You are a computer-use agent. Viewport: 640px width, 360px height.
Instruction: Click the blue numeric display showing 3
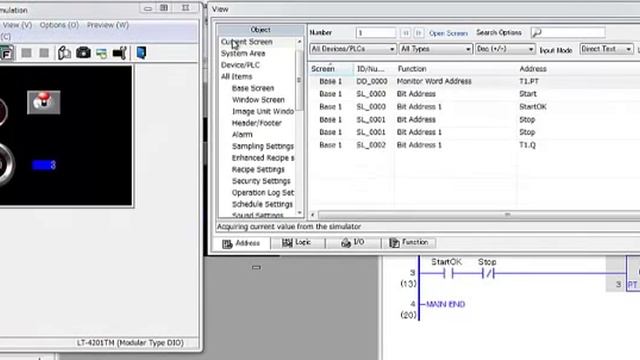[44, 165]
